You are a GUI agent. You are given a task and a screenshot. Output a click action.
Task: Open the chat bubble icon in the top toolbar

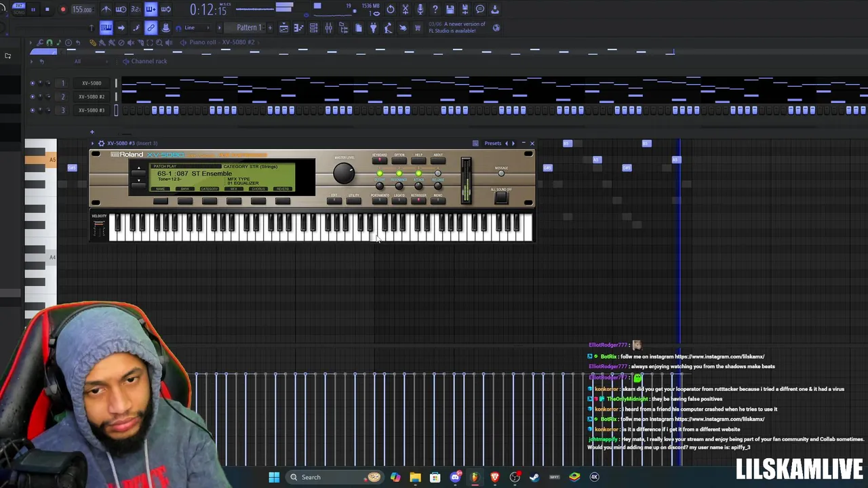point(480,9)
